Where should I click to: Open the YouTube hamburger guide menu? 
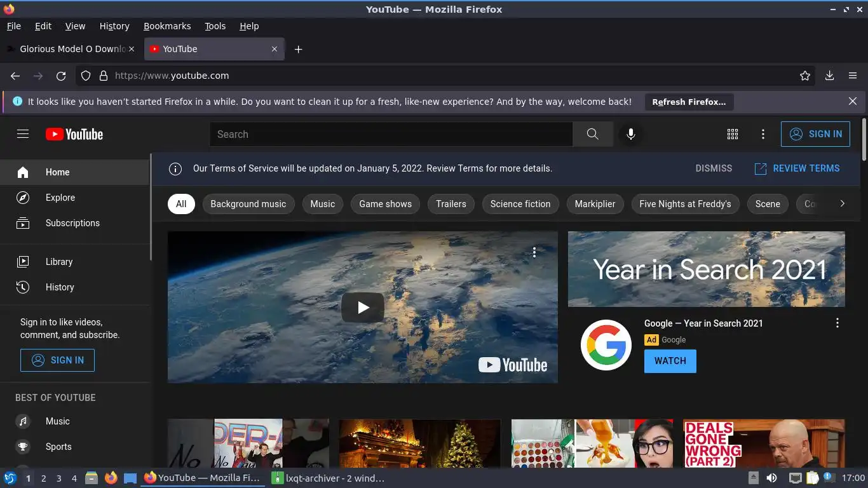pos(23,134)
